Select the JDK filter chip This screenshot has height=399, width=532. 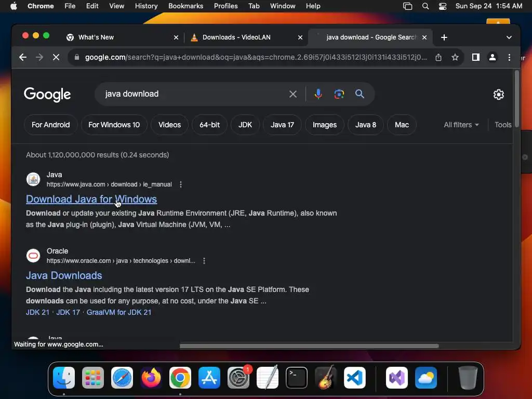tap(245, 125)
